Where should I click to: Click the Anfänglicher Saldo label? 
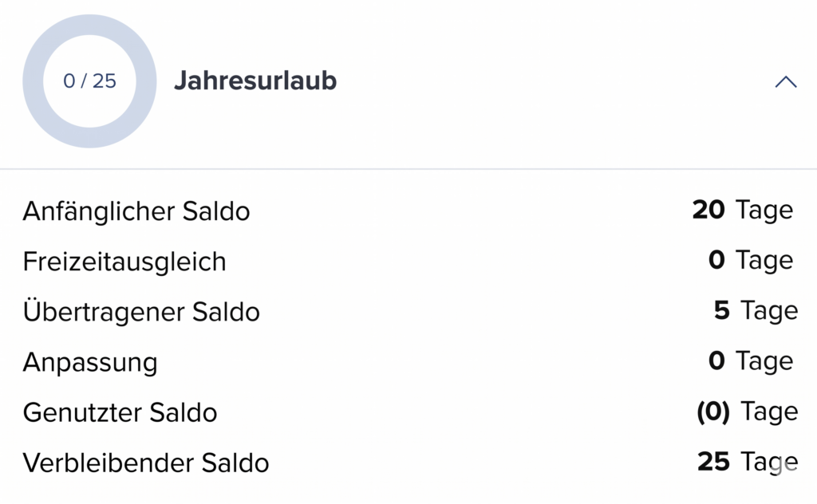[136, 211]
